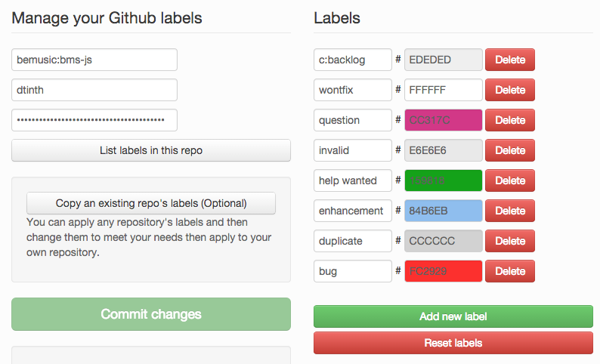Open the green color swatch for help wanted
Image resolution: width=600 pixels, height=364 pixels.
(x=444, y=180)
